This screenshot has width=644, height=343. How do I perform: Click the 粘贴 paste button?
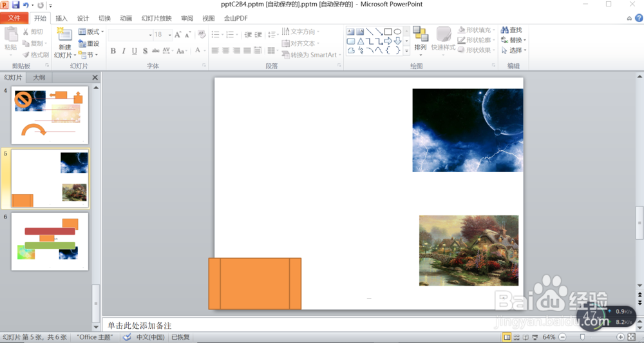point(11,41)
